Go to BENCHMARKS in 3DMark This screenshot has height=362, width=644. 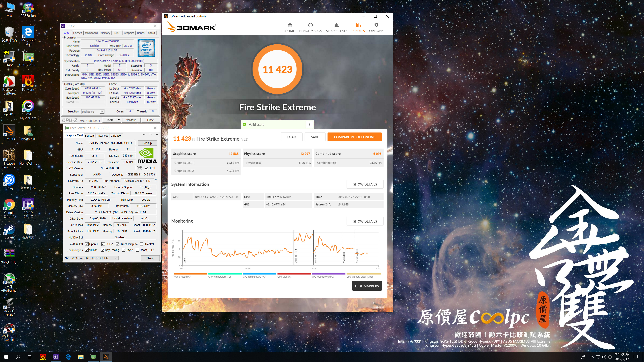pyautogui.click(x=310, y=27)
